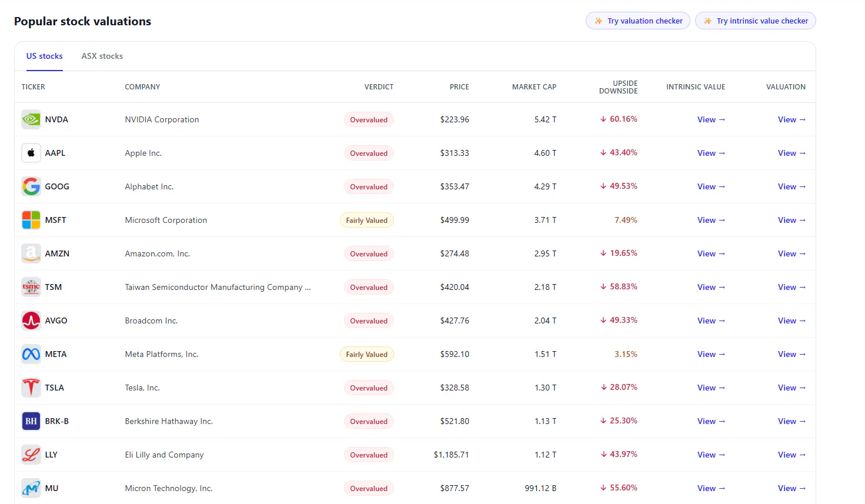865x504 pixels.
Task: Open intrinsic value View link for Eli Lilly
Action: tap(711, 455)
